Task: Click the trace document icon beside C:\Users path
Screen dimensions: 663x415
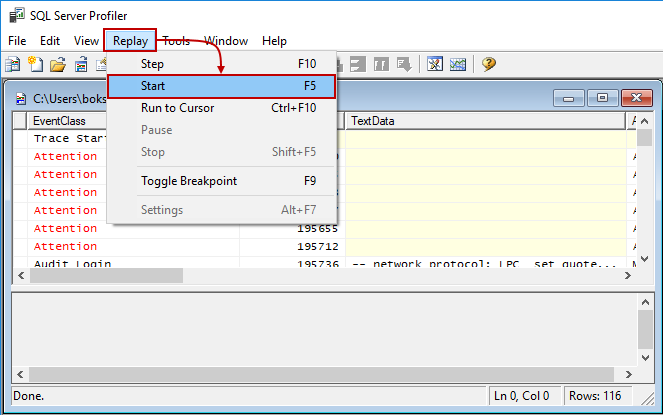Action: click(21, 99)
